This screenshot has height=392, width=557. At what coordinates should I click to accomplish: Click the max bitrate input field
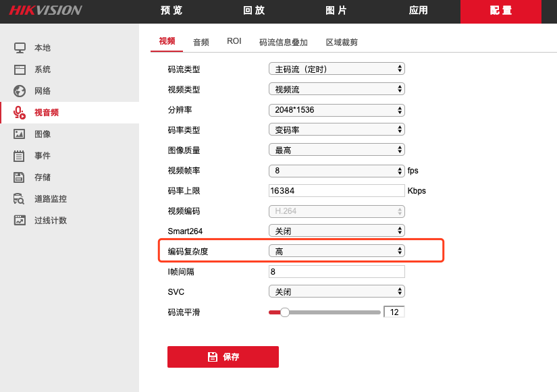click(336, 190)
